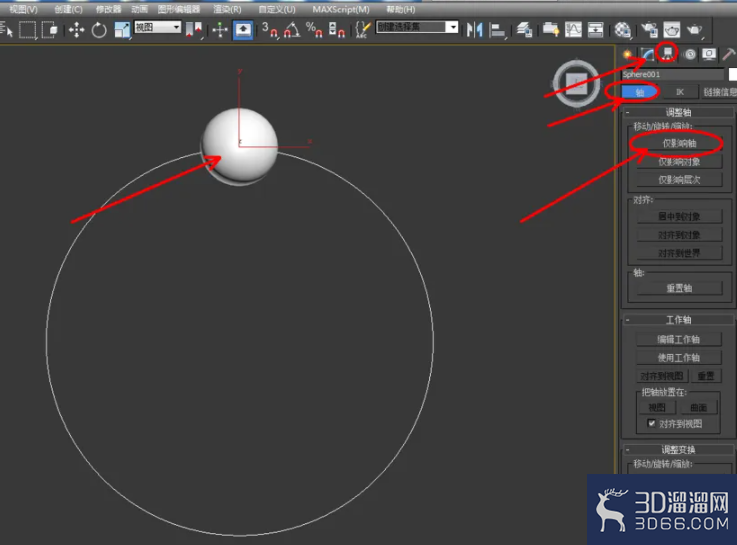737x545 pixels.
Task: Open the Schematic View icon
Action: pyautogui.click(x=596, y=30)
